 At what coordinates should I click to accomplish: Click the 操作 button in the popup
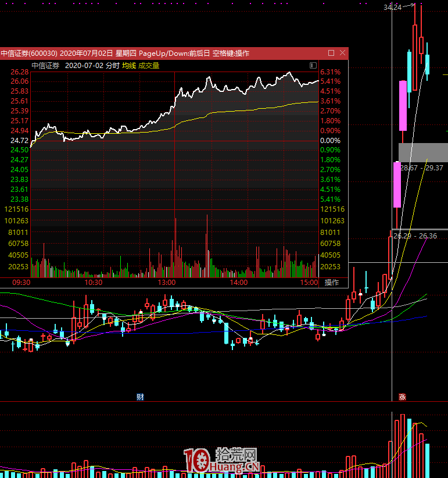click(x=332, y=283)
